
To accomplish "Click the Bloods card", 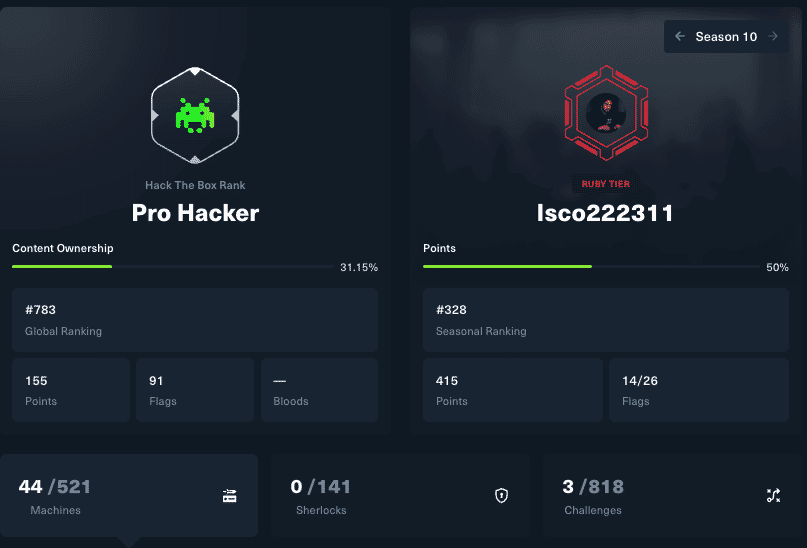I will 320,390.
